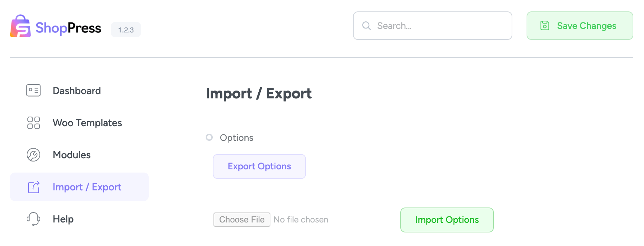Click the Choose File button
The height and width of the screenshot is (246, 644).
[242, 220]
